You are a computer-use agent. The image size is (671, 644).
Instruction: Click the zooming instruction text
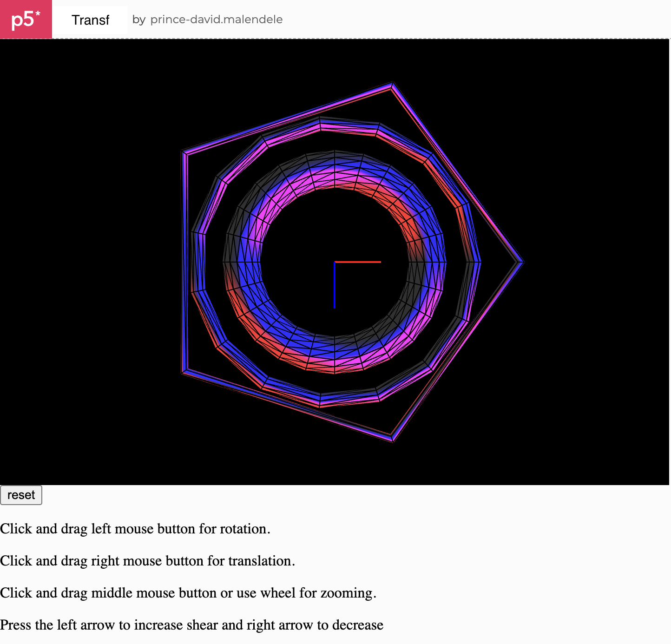[x=188, y=593]
